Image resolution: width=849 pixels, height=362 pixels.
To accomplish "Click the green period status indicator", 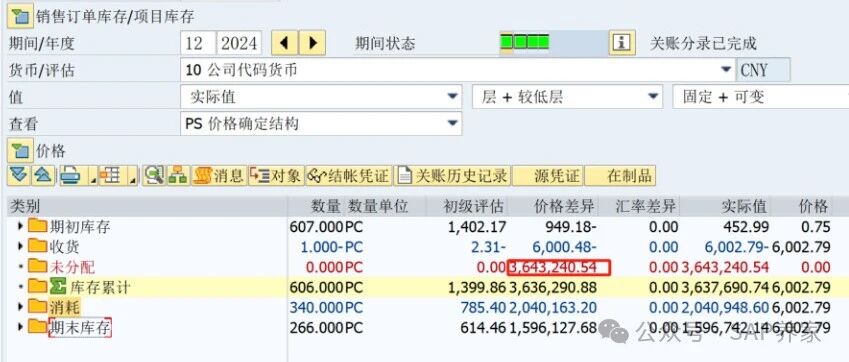I will (525, 42).
